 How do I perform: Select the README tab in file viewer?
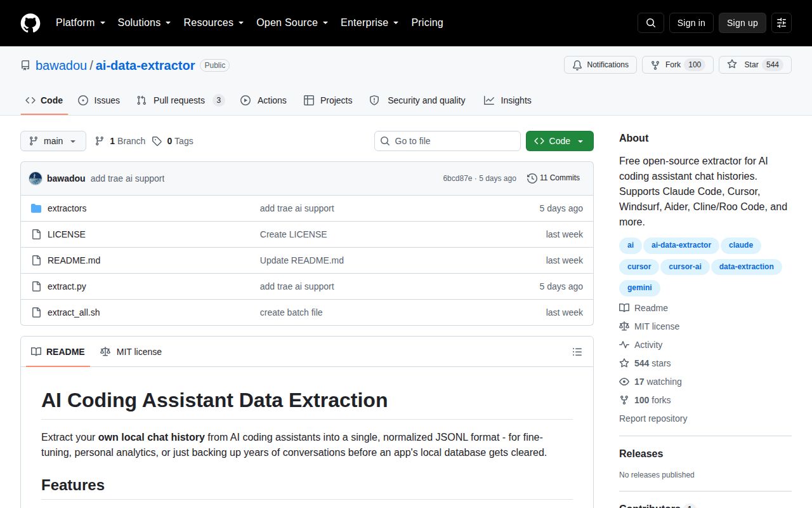click(58, 352)
